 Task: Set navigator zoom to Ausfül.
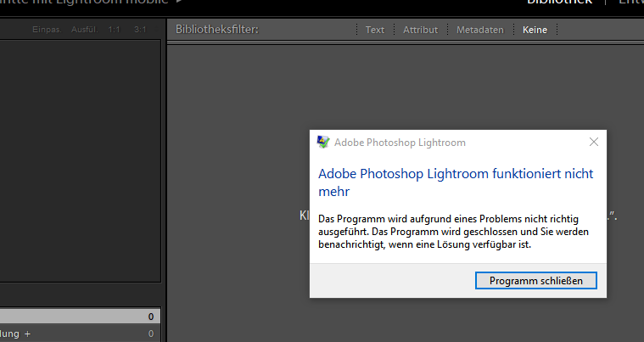click(x=85, y=30)
